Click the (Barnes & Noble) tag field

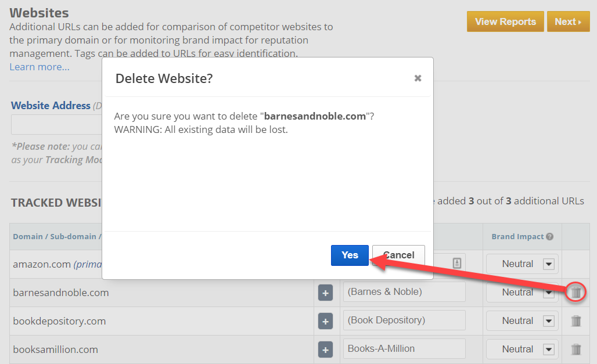[x=404, y=292]
